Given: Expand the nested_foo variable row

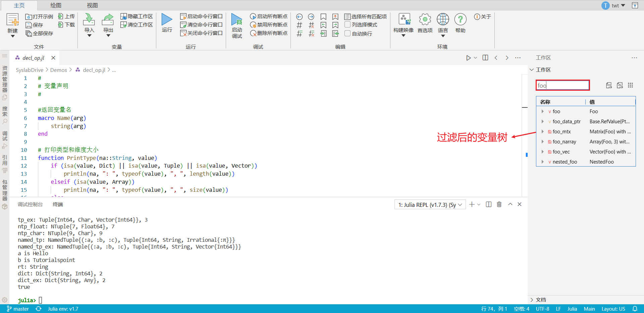Looking at the screenshot, I should pos(542,162).
